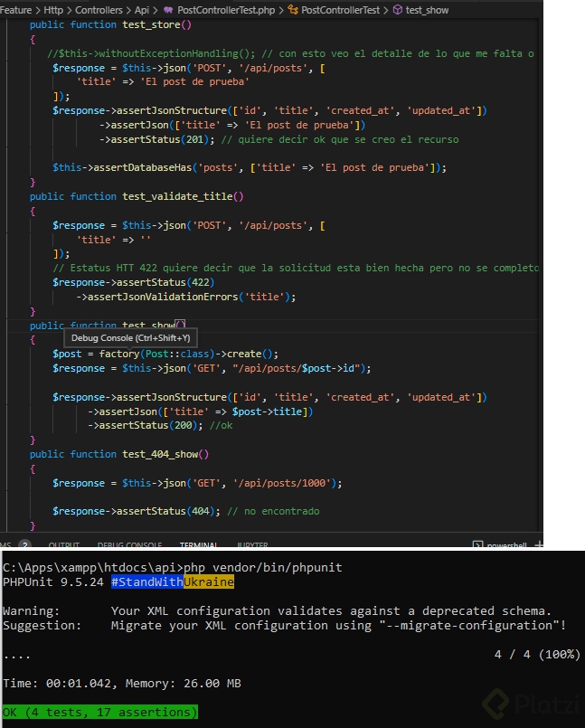Click on function name test_404_show
Image resolution: width=585 pixels, height=728 pixels.
click(x=160, y=454)
